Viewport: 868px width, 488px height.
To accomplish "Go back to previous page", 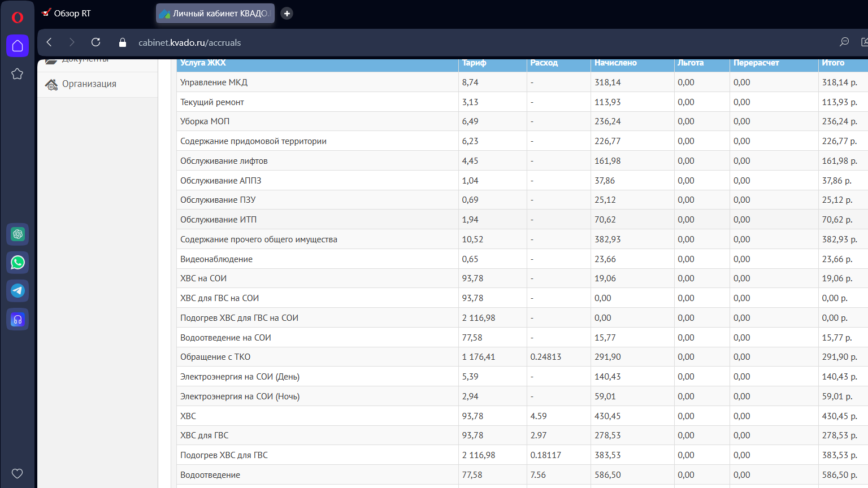I will [x=49, y=42].
